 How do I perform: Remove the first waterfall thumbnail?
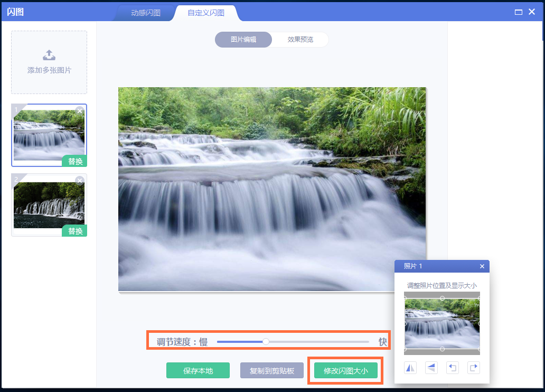(x=80, y=110)
